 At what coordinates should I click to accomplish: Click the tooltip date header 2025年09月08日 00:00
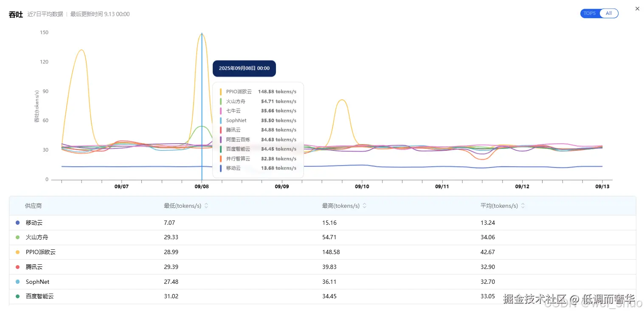(244, 68)
